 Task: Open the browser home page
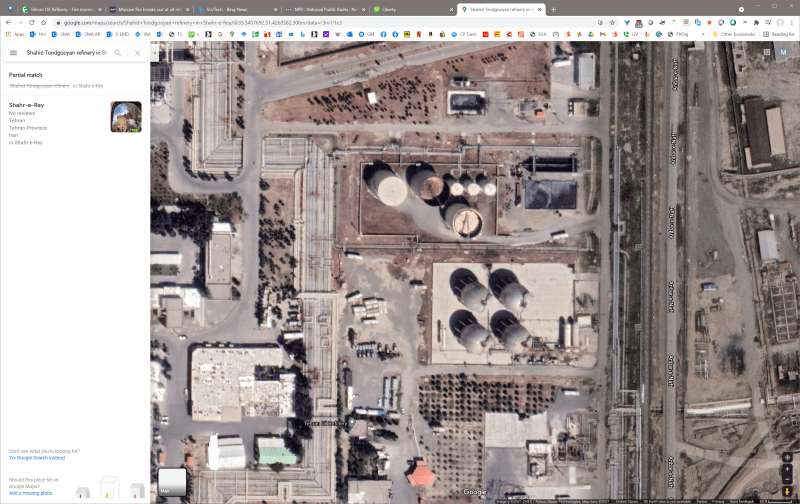tap(43, 22)
